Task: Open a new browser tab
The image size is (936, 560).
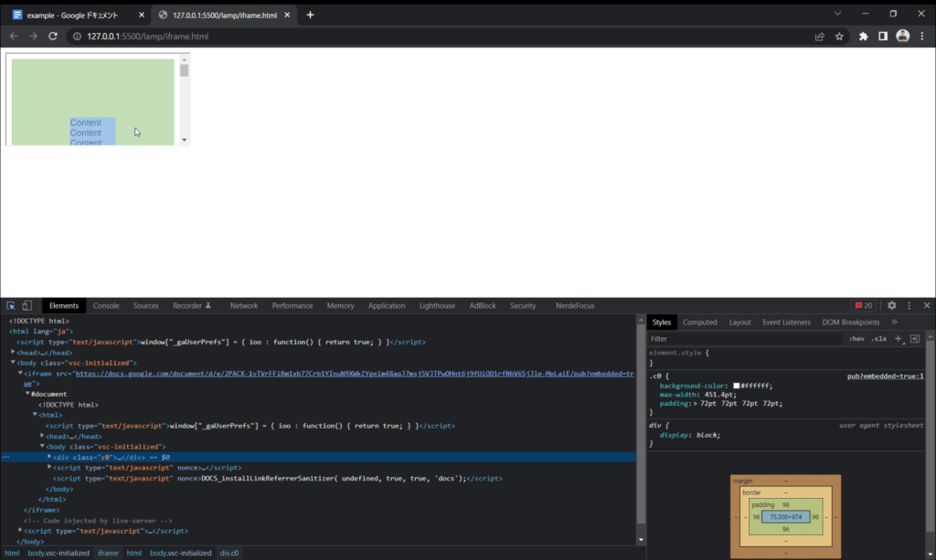Action: coord(310,15)
